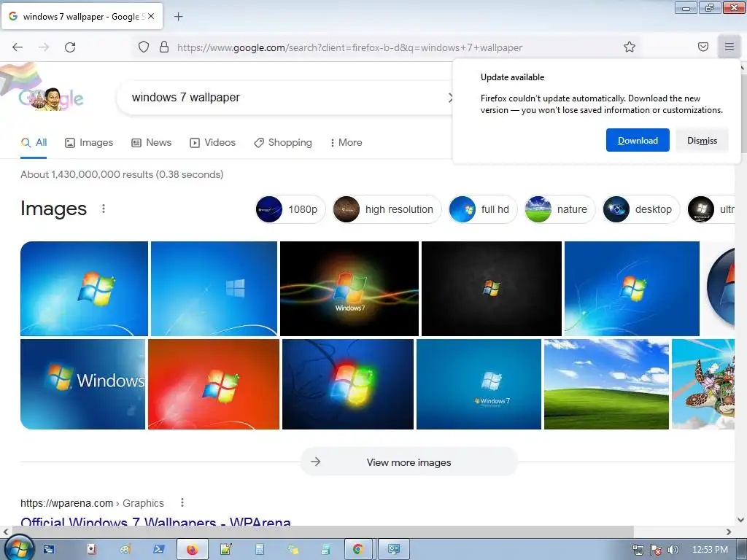This screenshot has height=560, width=747.
Task: Open the Windows Start orb
Action: tap(19, 548)
